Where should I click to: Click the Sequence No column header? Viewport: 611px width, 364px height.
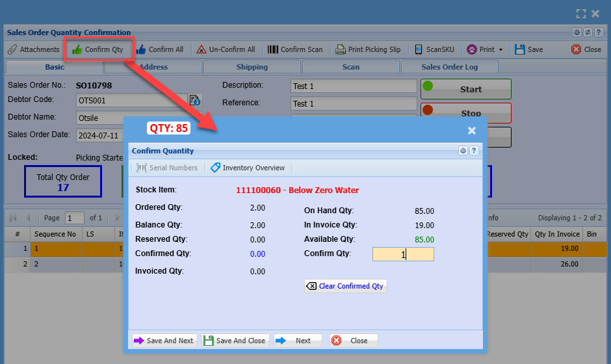pos(56,234)
